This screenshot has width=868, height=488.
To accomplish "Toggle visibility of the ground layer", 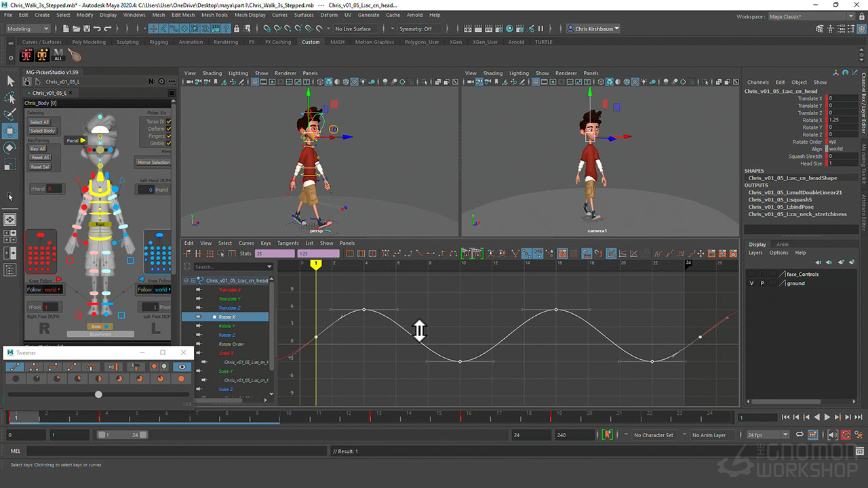I will click(x=751, y=283).
